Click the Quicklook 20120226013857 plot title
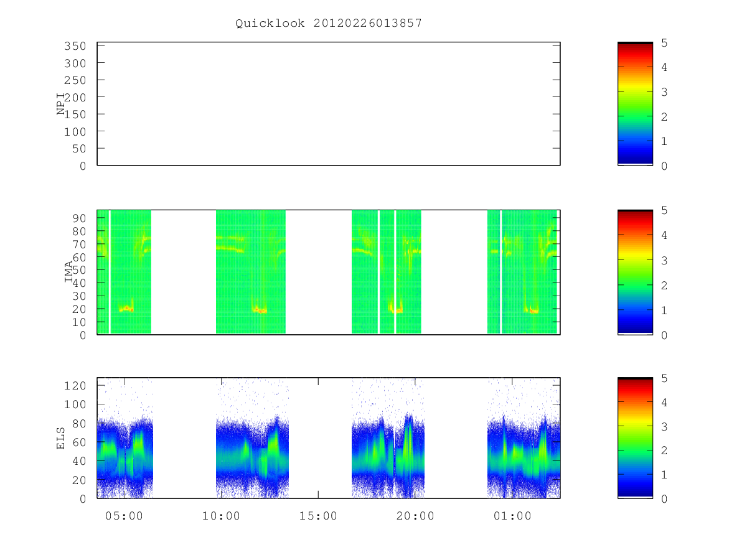Image resolution: width=747 pixels, height=560 pixels. click(x=329, y=24)
